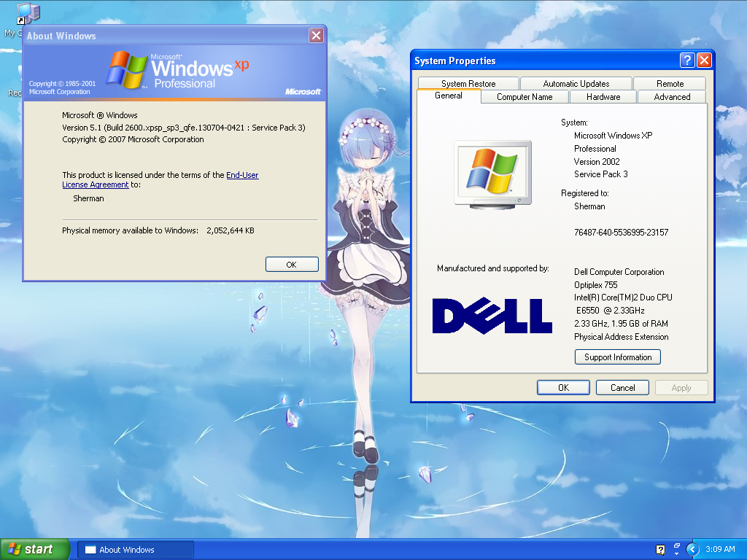Viewport: 747px width, 560px height.
Task: Click the '2,052,644 KB' memory value
Action: 230,230
